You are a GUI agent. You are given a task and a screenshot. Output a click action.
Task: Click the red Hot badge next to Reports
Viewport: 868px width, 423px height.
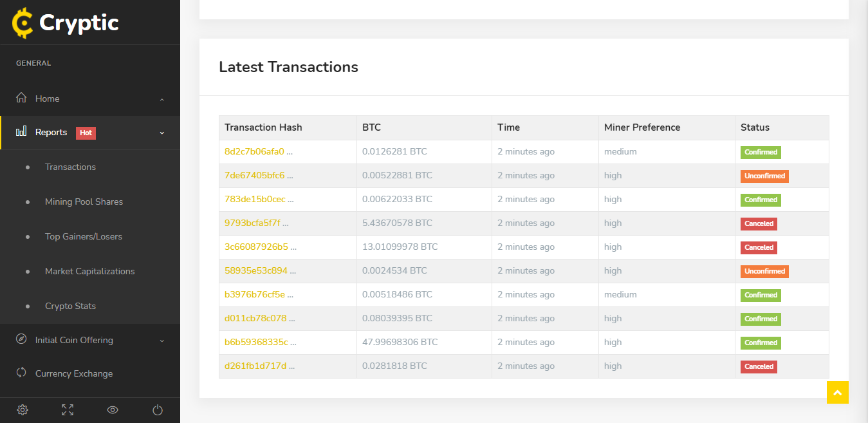(86, 133)
